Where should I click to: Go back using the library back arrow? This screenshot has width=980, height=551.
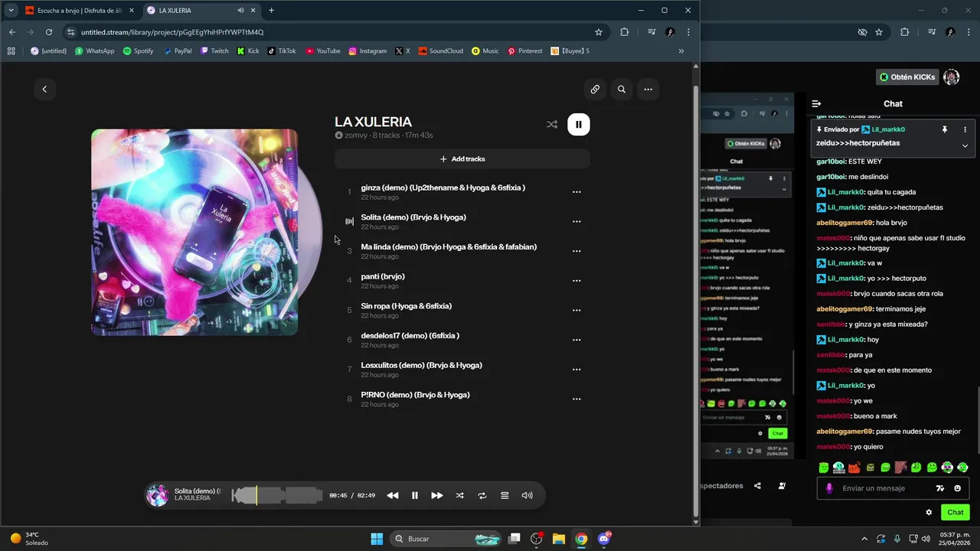[44, 90]
